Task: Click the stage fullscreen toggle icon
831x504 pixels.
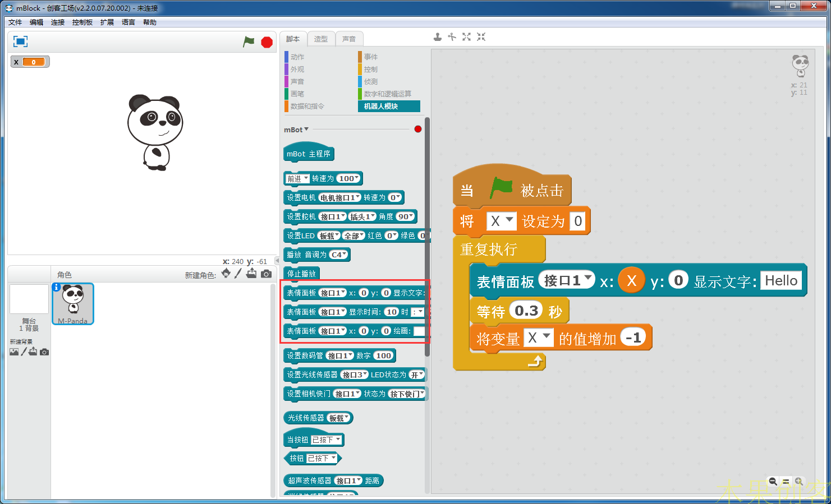Action: [x=20, y=41]
